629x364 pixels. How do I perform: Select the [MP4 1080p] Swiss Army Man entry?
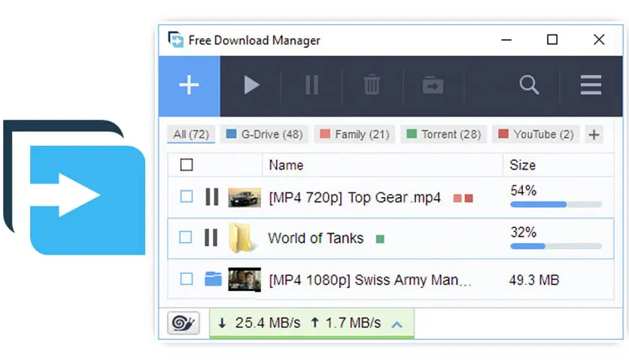point(370,280)
